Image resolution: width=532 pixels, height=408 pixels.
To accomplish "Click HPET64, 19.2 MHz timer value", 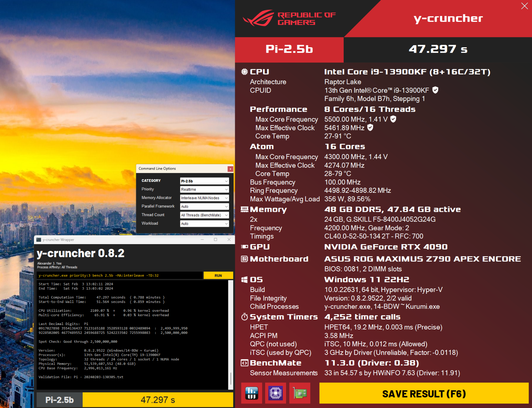I will 383,327.
